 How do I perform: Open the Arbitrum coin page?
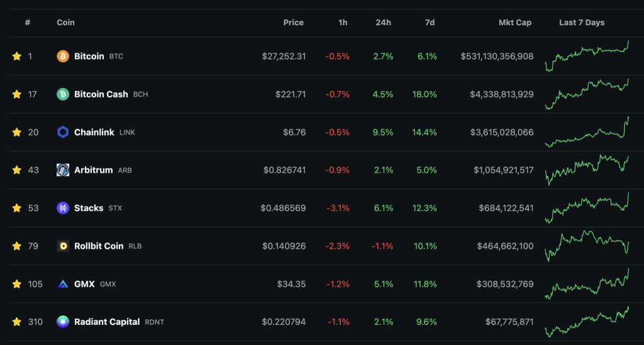point(93,170)
